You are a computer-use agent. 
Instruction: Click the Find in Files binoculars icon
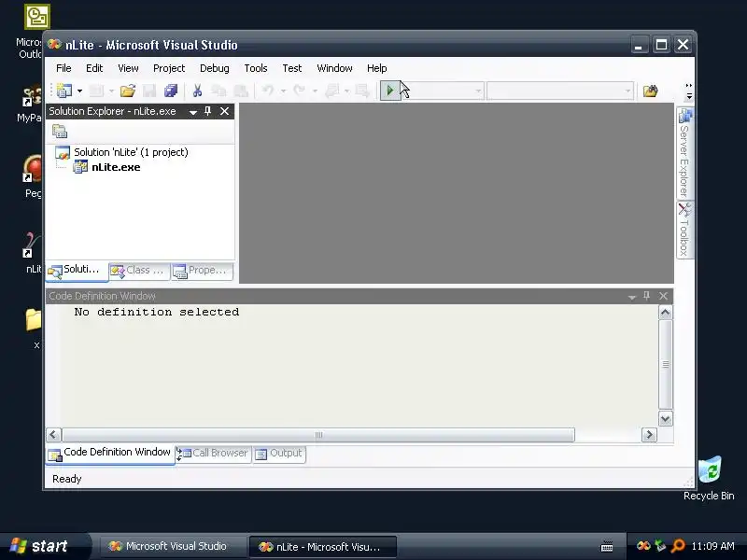[x=650, y=91]
